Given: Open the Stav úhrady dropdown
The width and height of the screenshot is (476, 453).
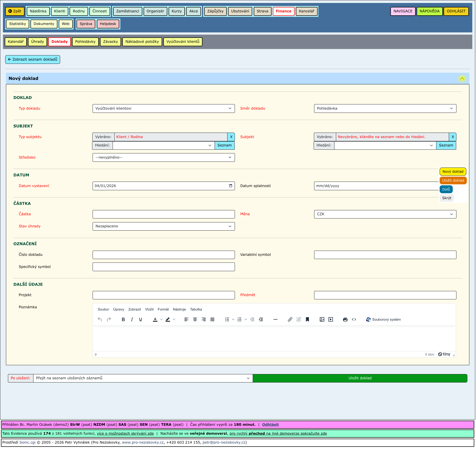Looking at the screenshot, I should point(164,226).
